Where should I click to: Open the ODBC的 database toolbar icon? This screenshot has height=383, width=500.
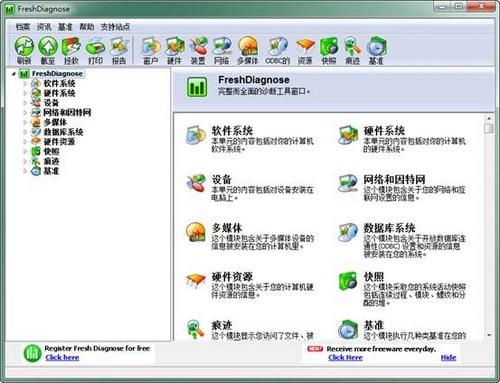pyautogui.click(x=278, y=46)
